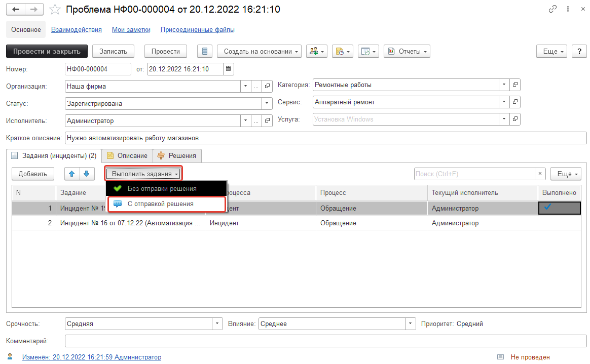The height and width of the screenshot is (364, 590).
Task: Add problem to favorites with star icon
Action: pos(56,10)
